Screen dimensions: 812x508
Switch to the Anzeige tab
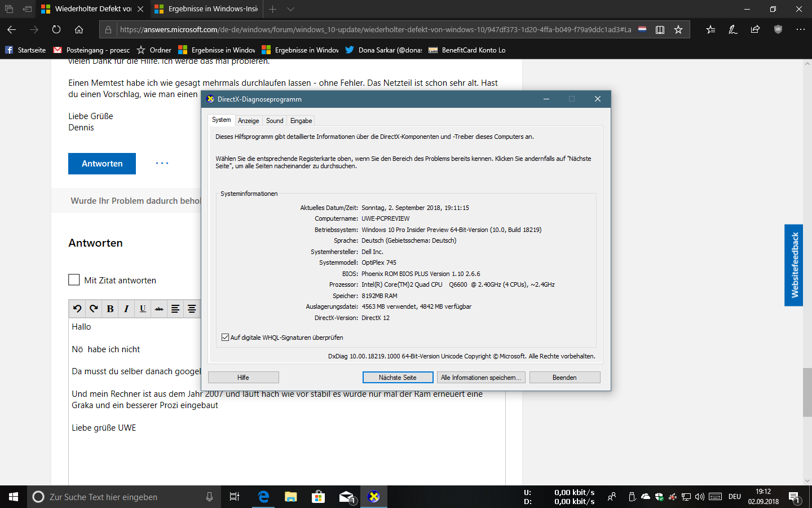[248, 121]
